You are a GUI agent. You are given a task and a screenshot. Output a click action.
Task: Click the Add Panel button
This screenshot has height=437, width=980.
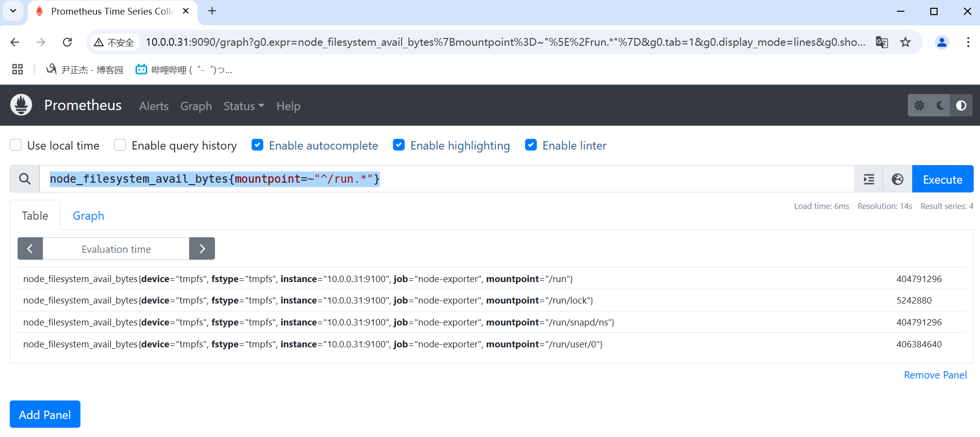(x=45, y=415)
